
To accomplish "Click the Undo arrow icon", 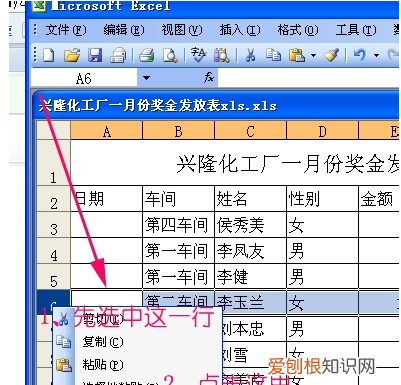I will click(359, 55).
